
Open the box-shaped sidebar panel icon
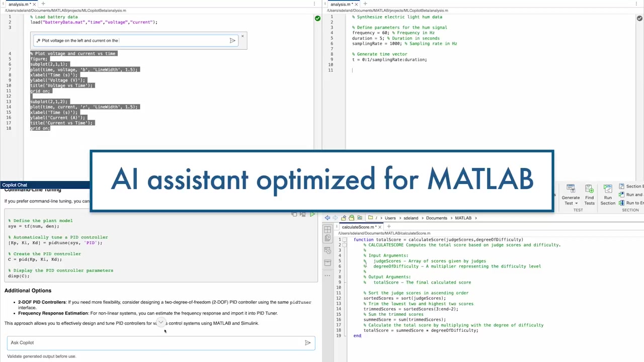click(x=328, y=262)
